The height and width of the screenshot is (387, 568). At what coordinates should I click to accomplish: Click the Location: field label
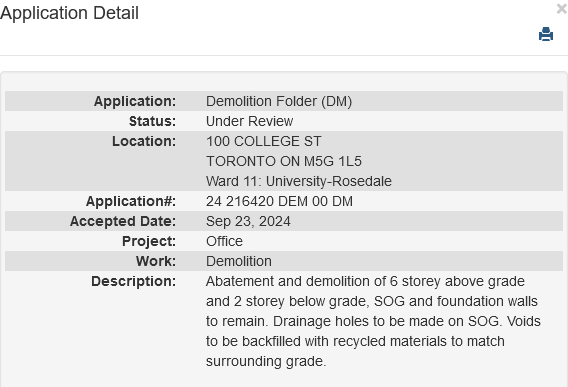(x=144, y=141)
